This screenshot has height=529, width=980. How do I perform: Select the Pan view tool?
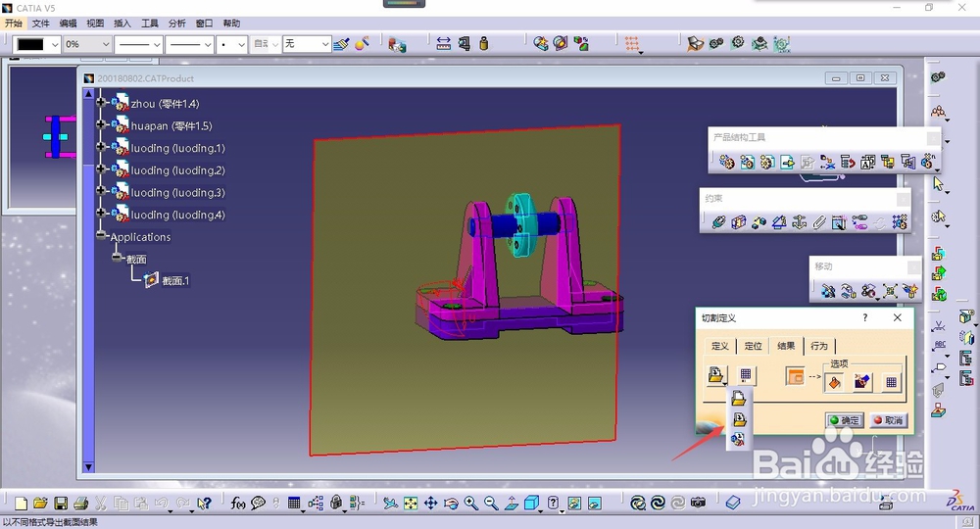click(x=430, y=504)
